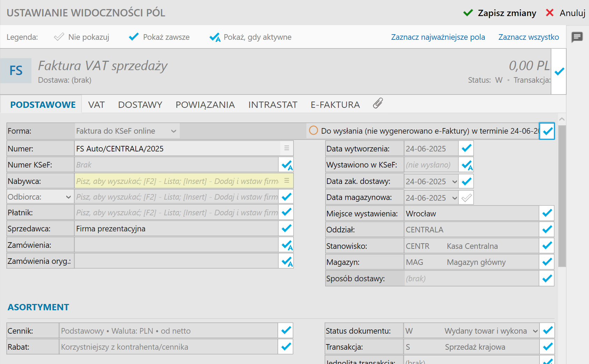Toggle Zamówienia field visibility icon
The height and width of the screenshot is (364, 589).
[286, 245]
